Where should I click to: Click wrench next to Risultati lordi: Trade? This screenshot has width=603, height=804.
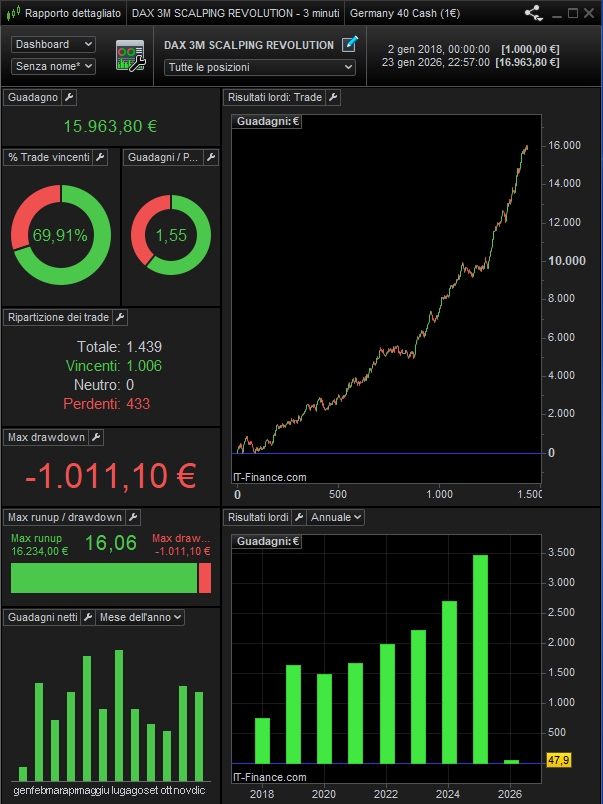[334, 98]
